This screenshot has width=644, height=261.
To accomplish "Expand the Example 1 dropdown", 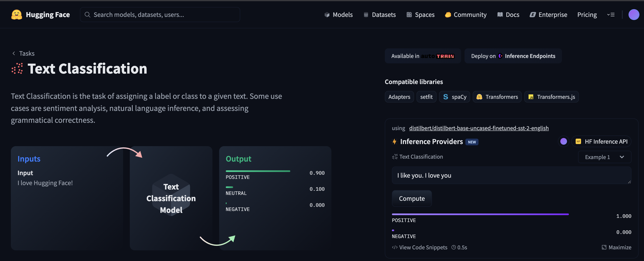I will (605, 157).
